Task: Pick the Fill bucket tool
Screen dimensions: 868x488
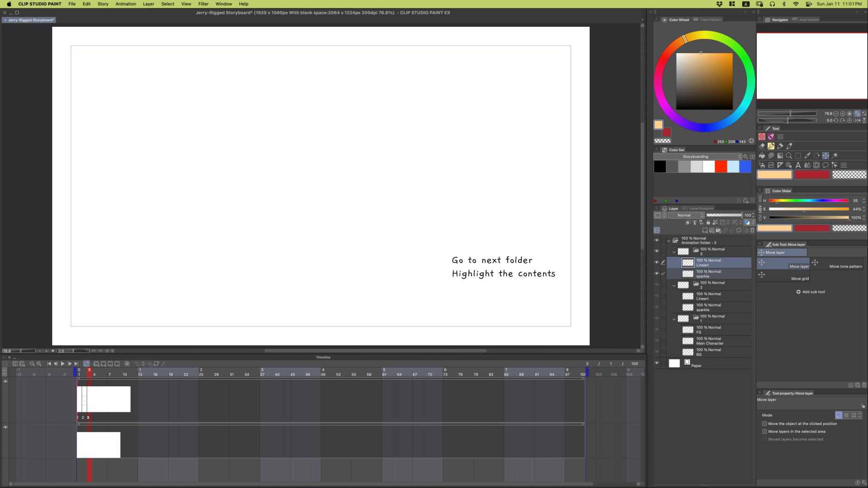Action: (762, 156)
